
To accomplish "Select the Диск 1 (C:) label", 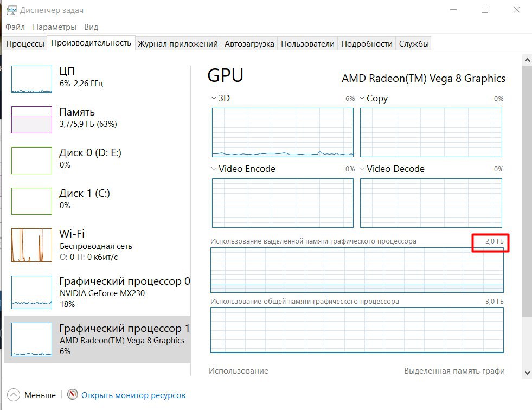I will click(85, 194).
